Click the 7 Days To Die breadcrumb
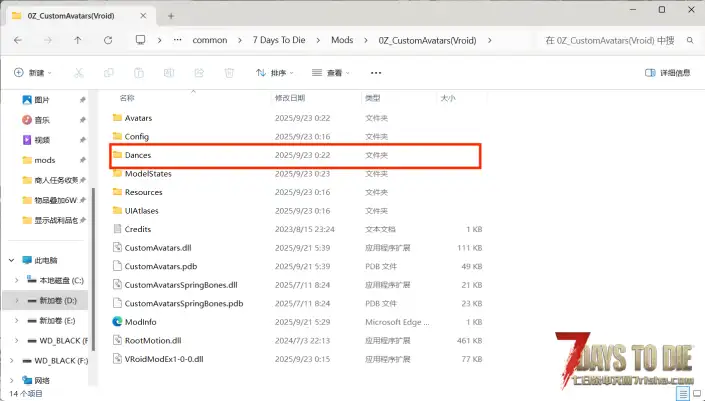 [x=287, y=40]
